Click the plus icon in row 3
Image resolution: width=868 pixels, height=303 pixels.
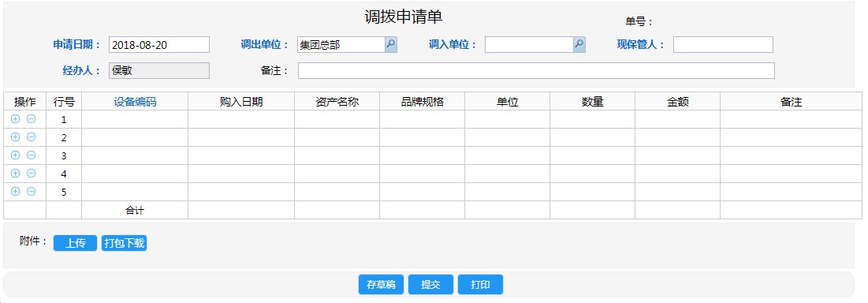point(16,155)
